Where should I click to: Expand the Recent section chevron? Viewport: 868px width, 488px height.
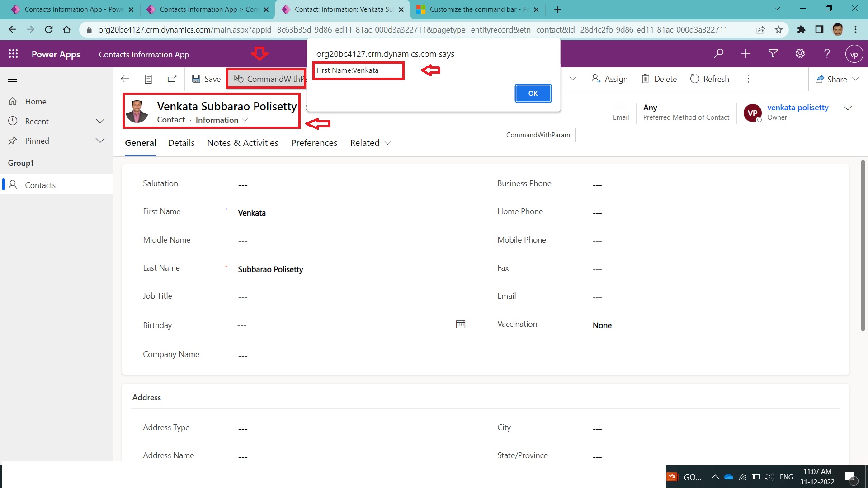[x=100, y=121]
